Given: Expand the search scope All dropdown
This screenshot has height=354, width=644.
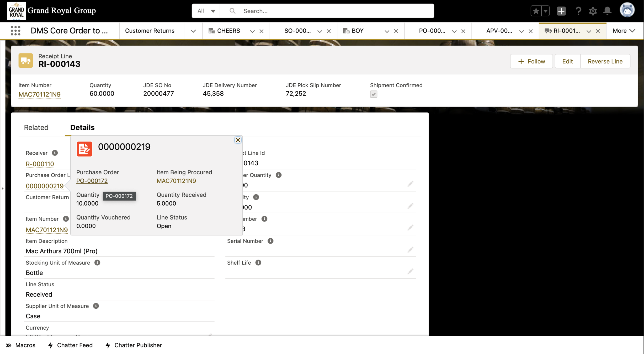Looking at the screenshot, I should coord(206,11).
